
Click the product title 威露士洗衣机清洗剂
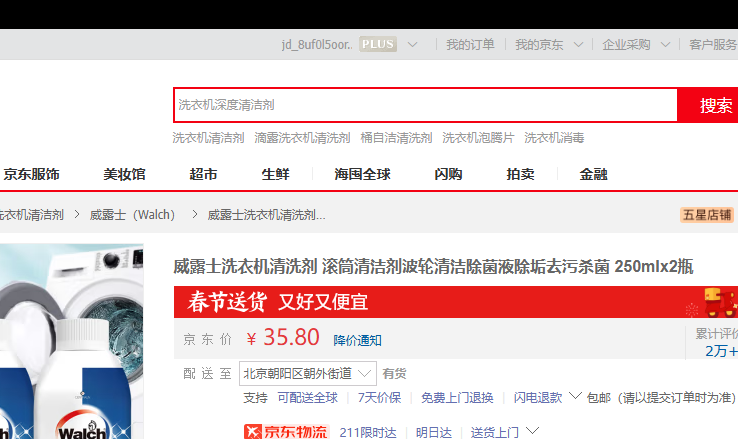[x=433, y=266]
